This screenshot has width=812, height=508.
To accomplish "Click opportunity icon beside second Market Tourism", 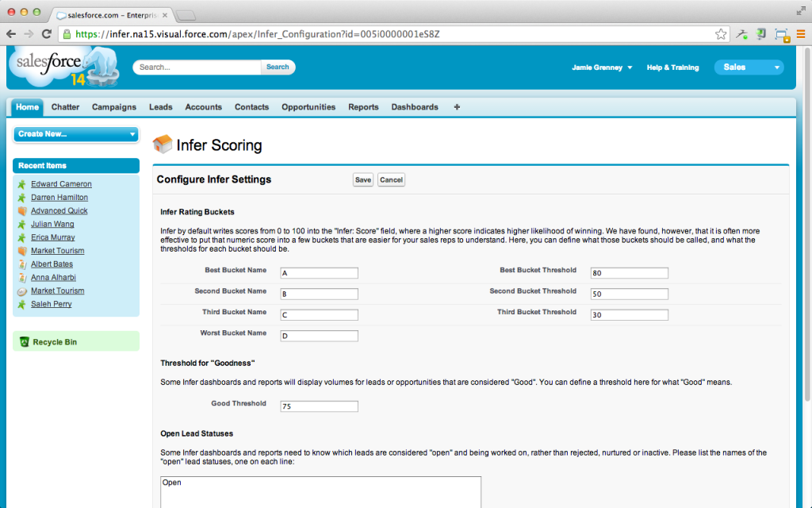I will point(21,291).
